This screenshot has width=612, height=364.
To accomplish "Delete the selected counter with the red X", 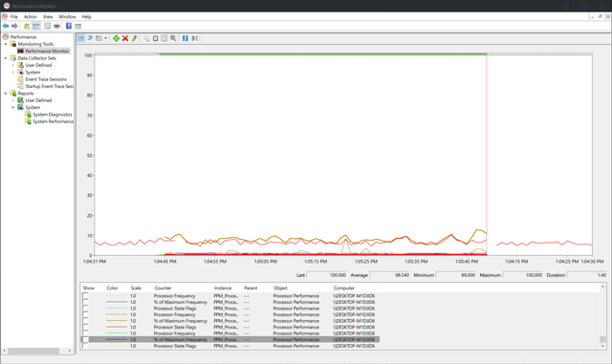I will coord(125,38).
